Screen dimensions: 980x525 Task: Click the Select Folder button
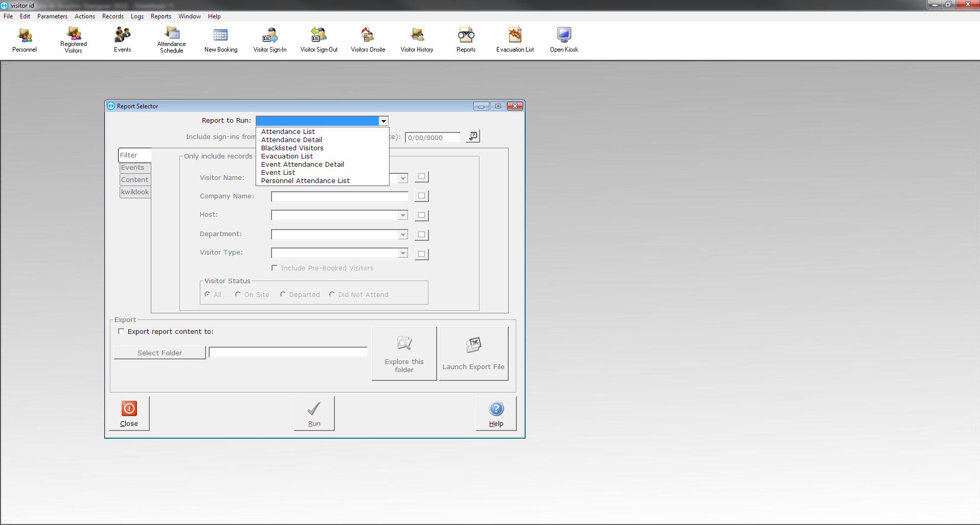(x=159, y=353)
